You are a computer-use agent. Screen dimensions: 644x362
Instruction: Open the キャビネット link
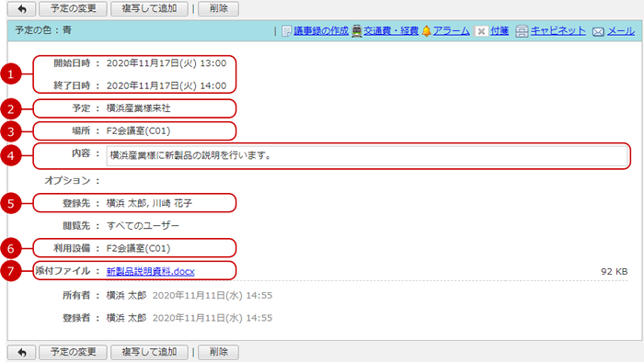coord(558,30)
